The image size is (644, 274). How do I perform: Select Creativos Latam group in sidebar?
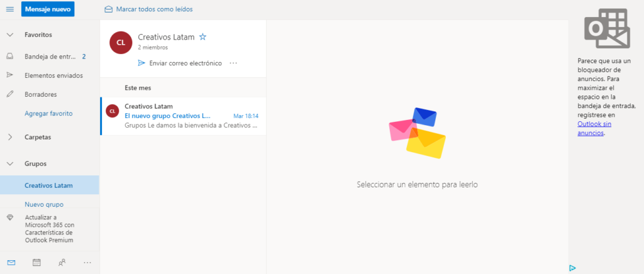point(50,185)
